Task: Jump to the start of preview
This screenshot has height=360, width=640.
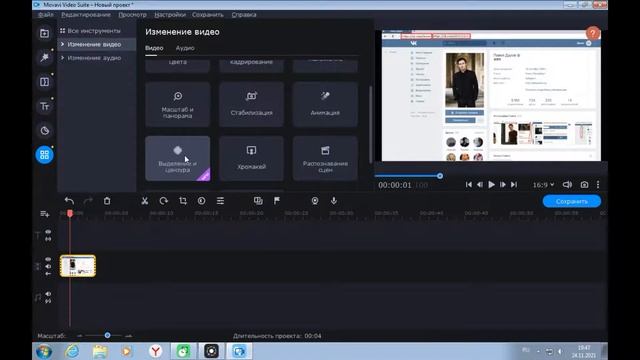Action: click(469, 185)
